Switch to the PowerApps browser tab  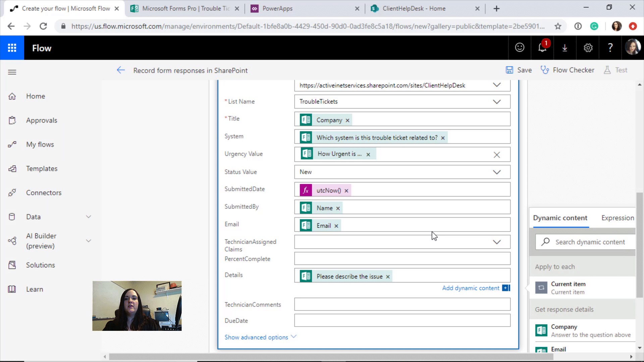304,9
